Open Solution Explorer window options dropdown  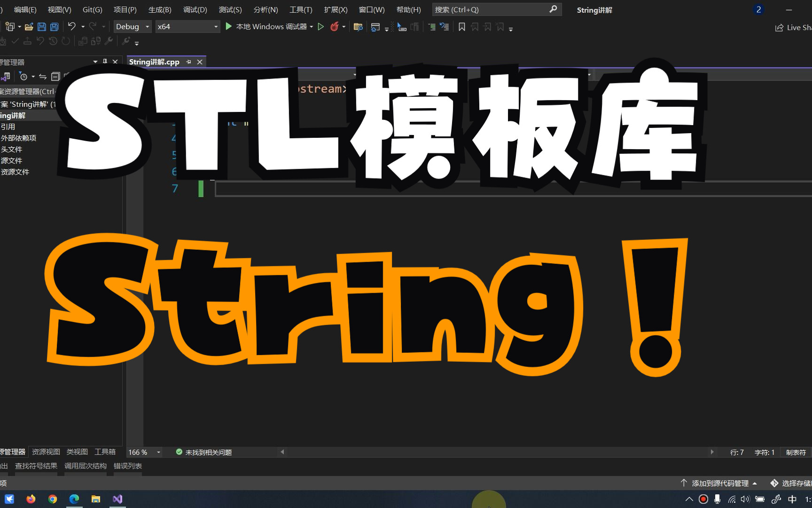tap(95, 62)
